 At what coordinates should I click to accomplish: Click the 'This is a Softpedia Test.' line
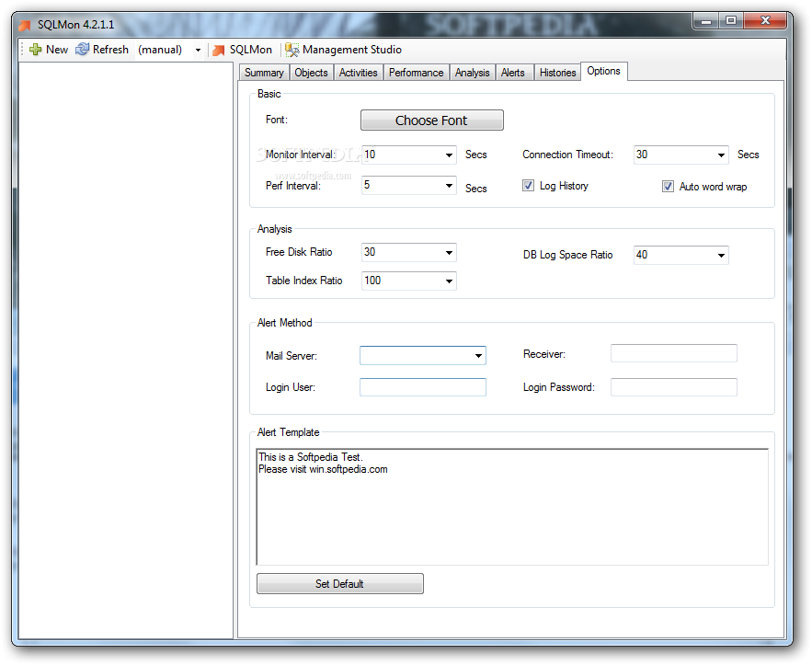pos(311,457)
